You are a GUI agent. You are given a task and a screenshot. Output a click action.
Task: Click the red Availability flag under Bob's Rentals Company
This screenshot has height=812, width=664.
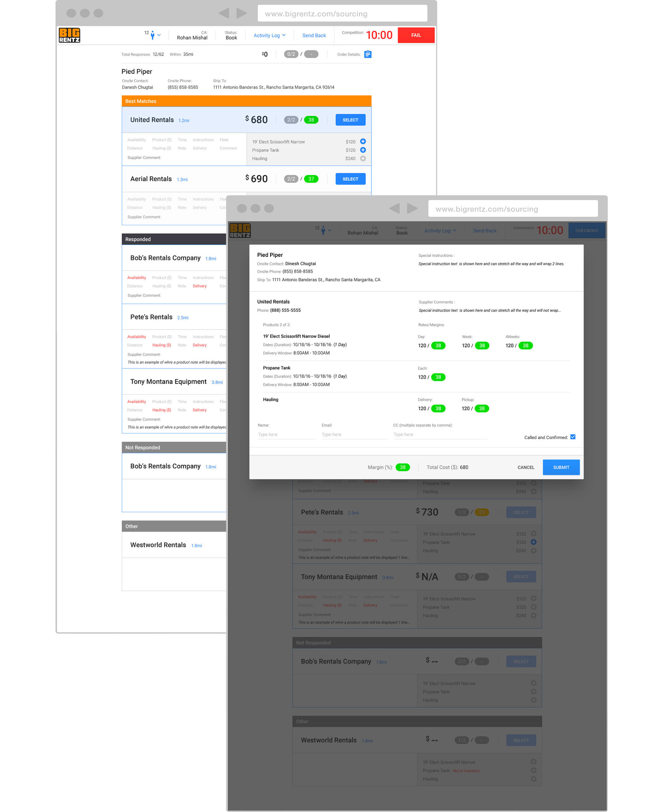137,278
